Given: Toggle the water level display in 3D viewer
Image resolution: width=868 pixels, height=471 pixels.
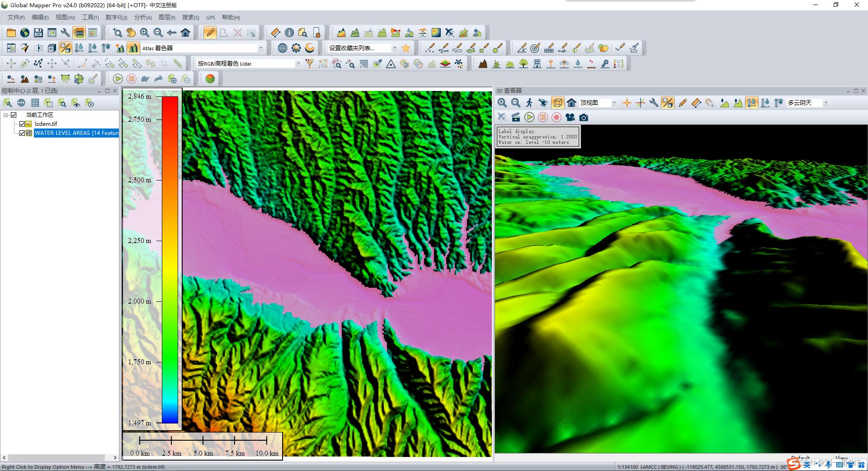Looking at the screenshot, I should click(x=752, y=103).
